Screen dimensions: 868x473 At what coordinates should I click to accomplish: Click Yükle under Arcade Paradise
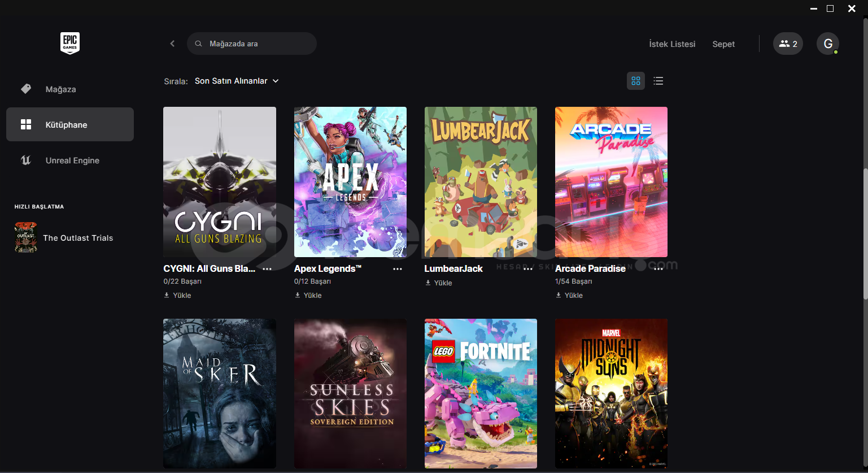[x=573, y=295]
